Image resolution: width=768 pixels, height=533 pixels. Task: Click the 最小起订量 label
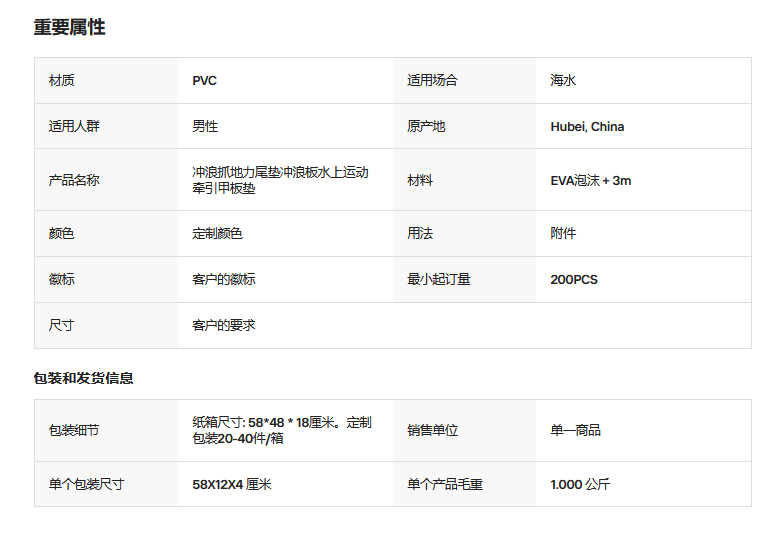click(438, 279)
